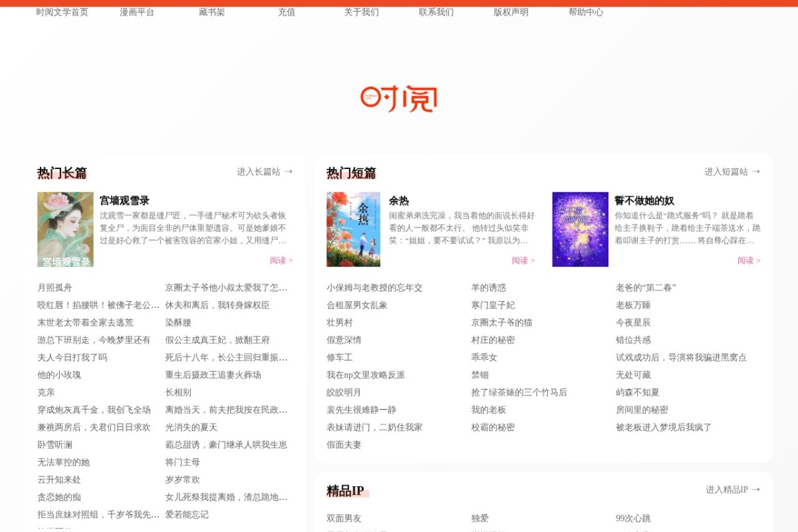Open short story 寒门皇子妃
This screenshot has width=798, height=532.
click(x=493, y=305)
